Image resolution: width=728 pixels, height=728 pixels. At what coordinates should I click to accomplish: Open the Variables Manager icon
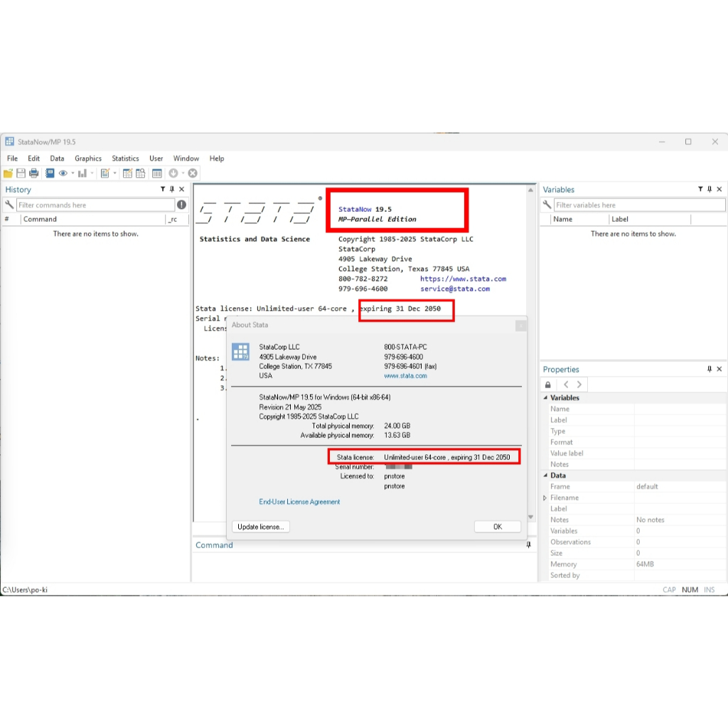[x=156, y=173]
